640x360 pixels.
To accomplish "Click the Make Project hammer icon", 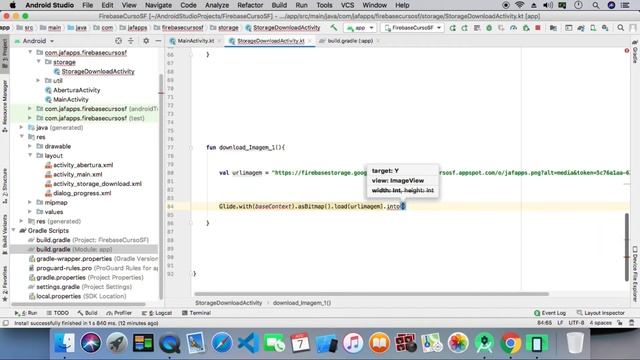I will click(x=334, y=28).
